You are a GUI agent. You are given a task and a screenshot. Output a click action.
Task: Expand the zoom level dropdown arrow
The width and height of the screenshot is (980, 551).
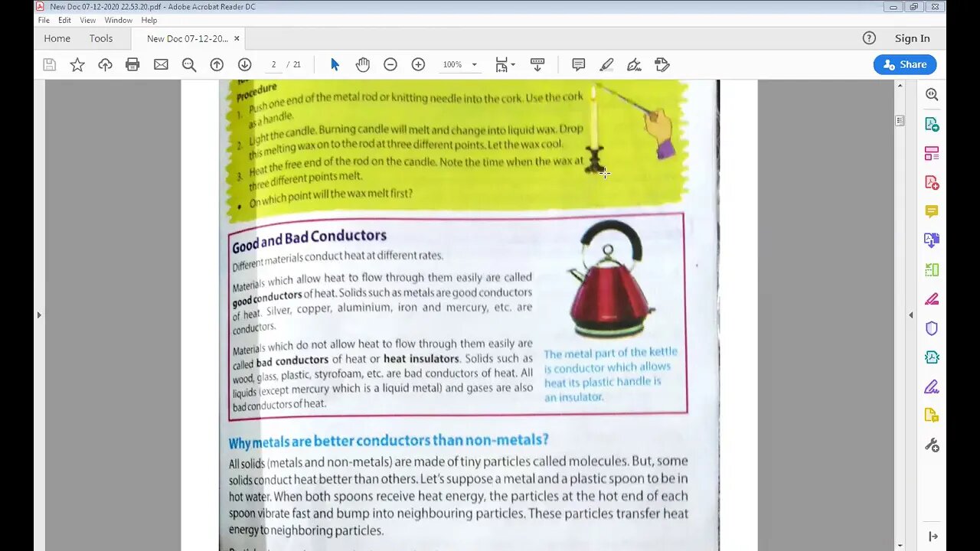[474, 65]
